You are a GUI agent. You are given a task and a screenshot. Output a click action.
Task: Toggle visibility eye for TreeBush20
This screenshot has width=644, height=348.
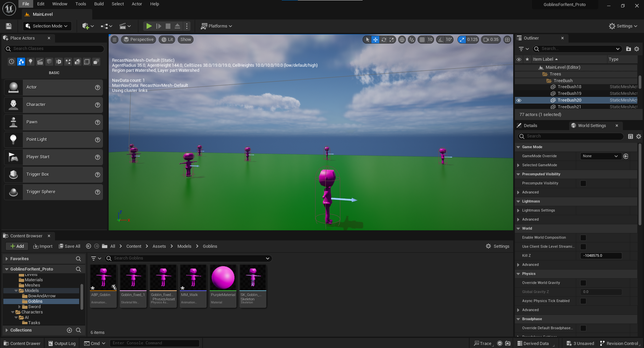(x=519, y=100)
